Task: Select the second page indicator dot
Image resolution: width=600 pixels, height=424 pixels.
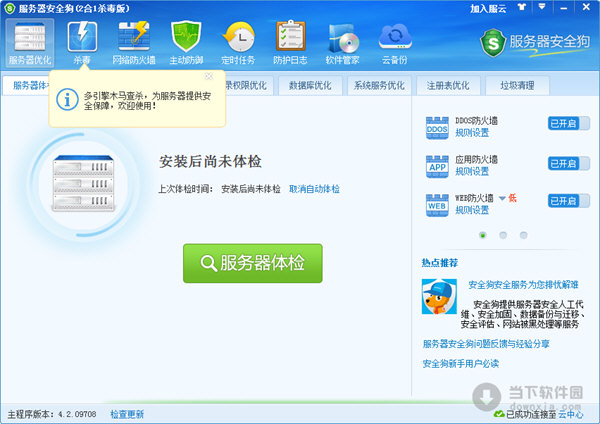Action: pos(503,235)
